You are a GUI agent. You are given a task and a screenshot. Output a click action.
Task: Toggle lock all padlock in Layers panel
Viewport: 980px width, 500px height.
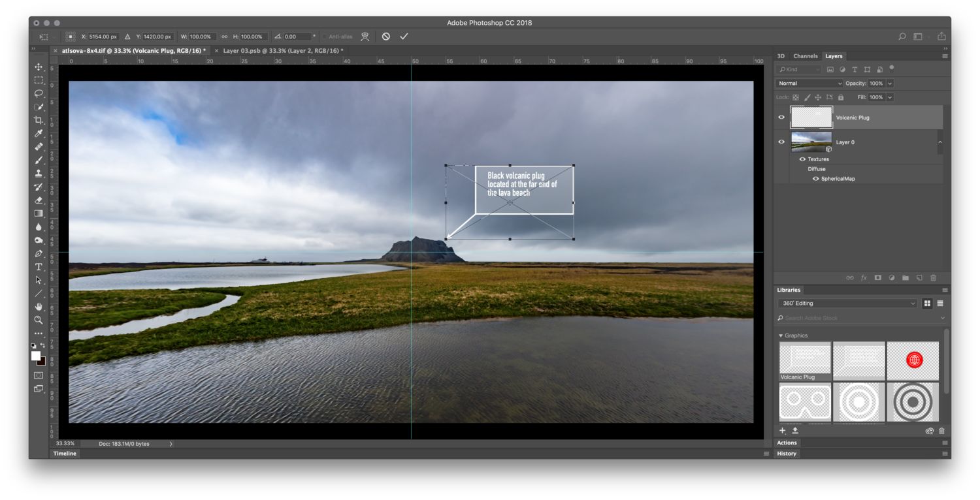coord(841,97)
